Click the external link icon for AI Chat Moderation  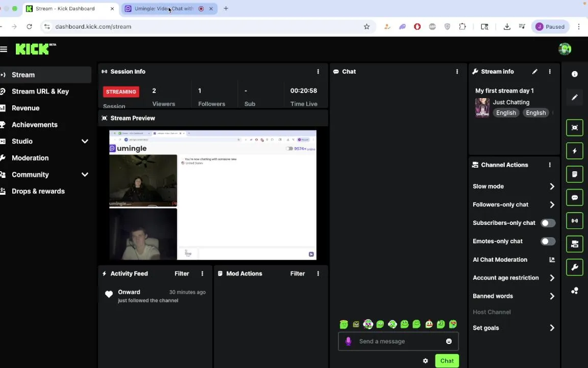[x=552, y=260]
